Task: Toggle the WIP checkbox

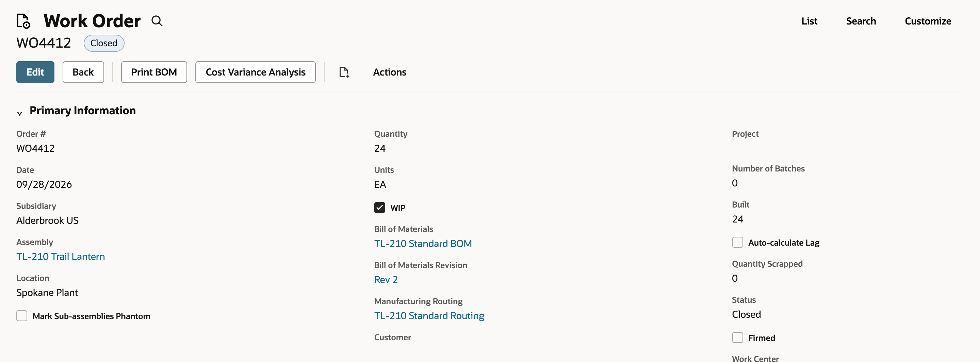Action: (379, 208)
